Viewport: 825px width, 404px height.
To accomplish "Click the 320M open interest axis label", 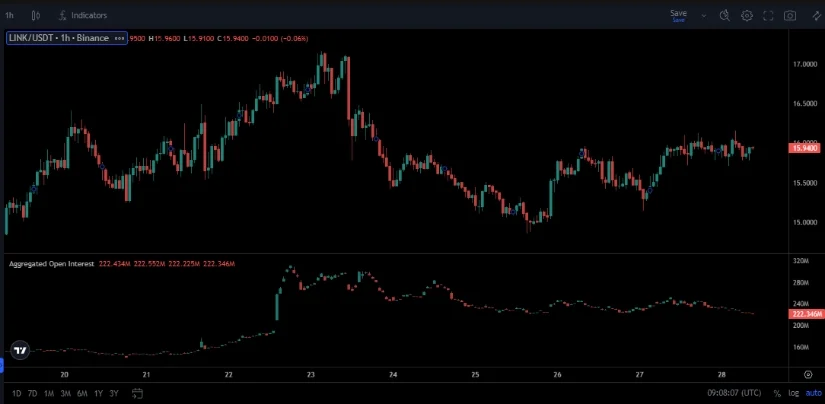I will click(x=800, y=261).
